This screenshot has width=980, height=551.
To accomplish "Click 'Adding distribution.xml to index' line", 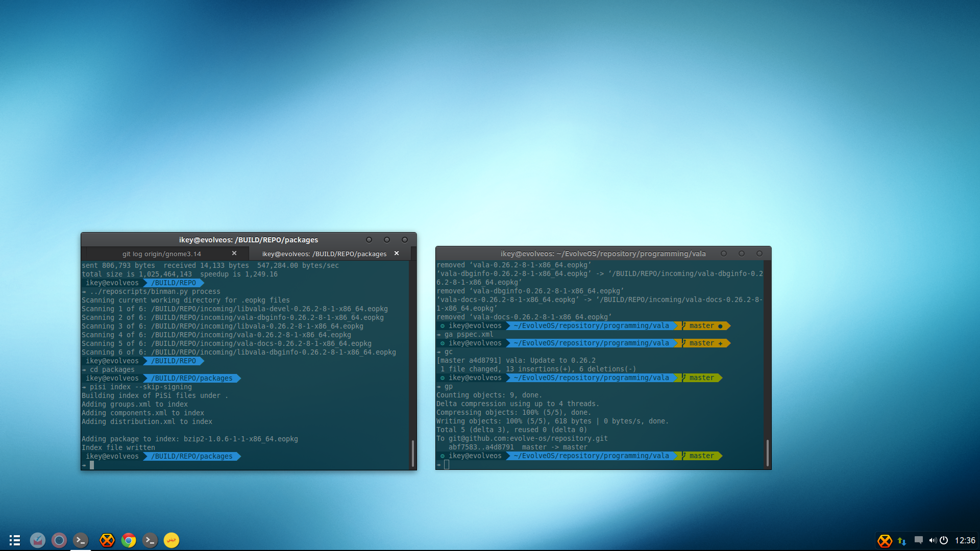I will pyautogui.click(x=147, y=422).
